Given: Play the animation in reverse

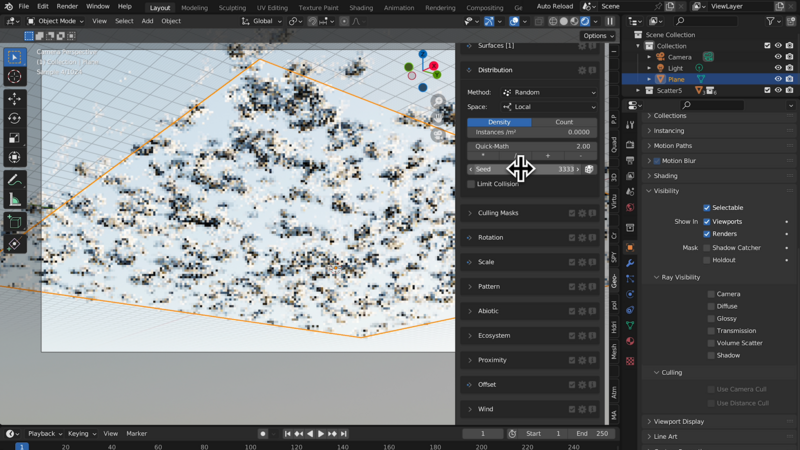Looking at the screenshot, I should point(310,434).
